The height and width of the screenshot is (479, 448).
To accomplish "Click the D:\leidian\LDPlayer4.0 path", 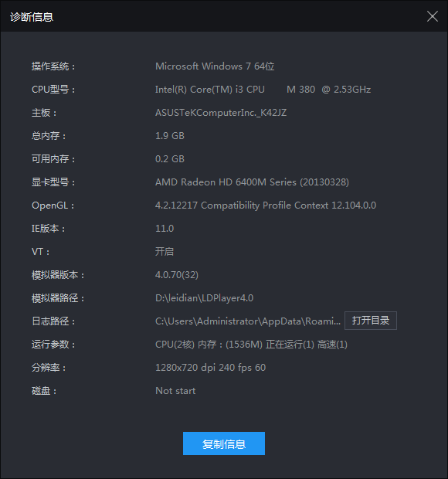I will coord(204,298).
